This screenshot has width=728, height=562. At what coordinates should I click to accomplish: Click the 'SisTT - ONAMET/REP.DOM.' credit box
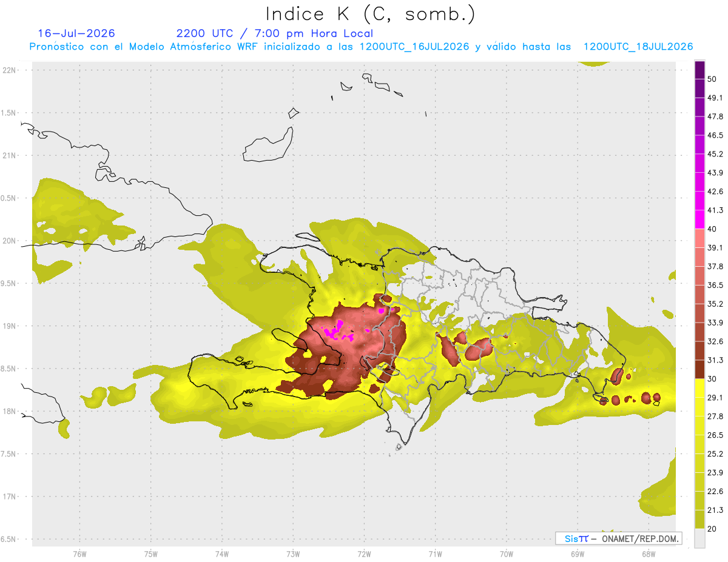(x=619, y=538)
